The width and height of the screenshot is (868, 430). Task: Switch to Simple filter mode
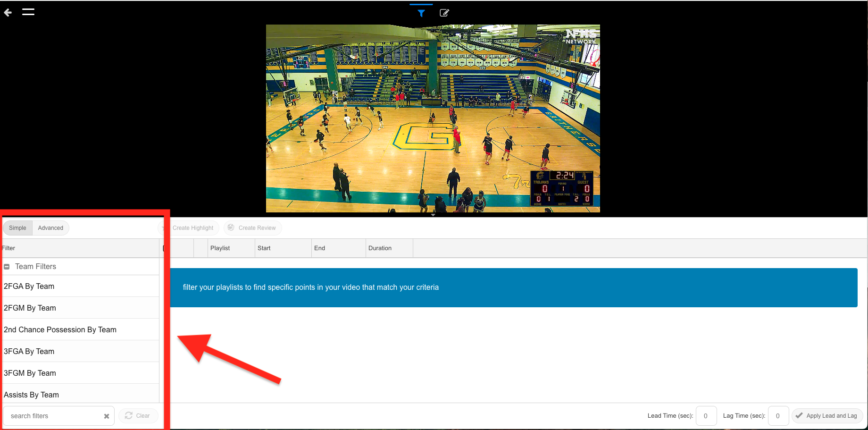pos(17,228)
